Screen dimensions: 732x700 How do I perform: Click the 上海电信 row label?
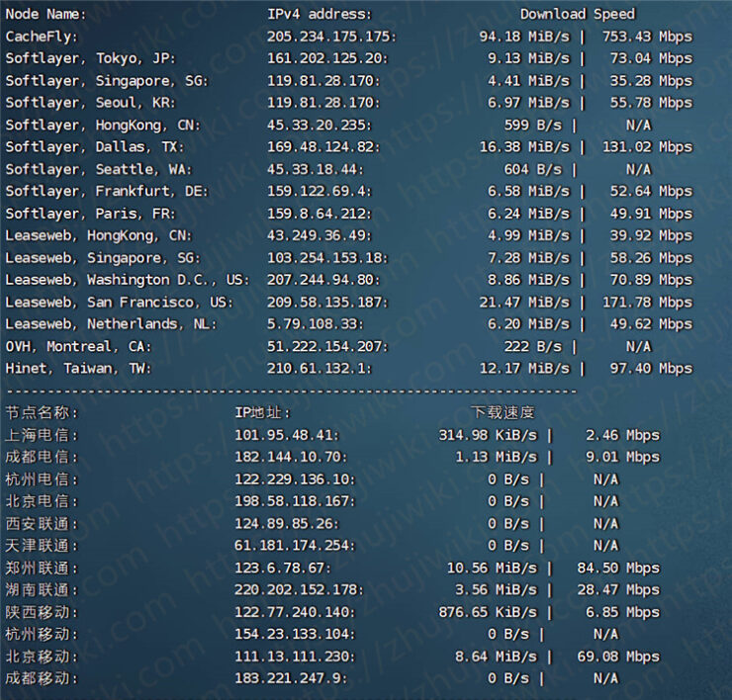(x=42, y=435)
